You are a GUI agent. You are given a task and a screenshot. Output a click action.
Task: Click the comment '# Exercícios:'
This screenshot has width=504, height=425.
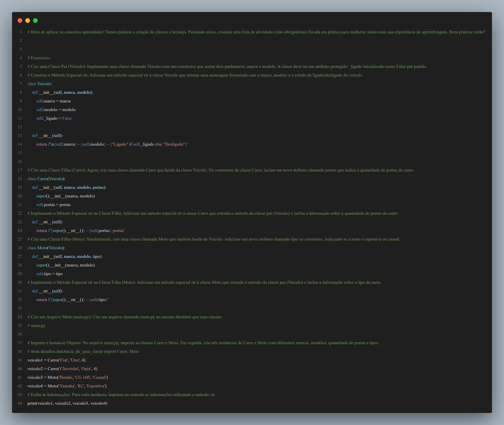pos(39,58)
